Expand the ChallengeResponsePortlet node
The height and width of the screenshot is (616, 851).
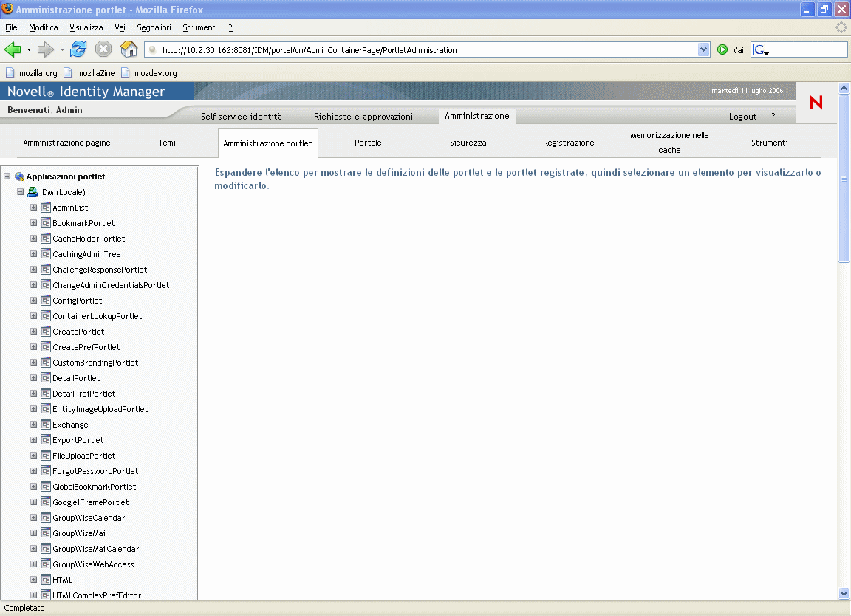tap(34, 270)
